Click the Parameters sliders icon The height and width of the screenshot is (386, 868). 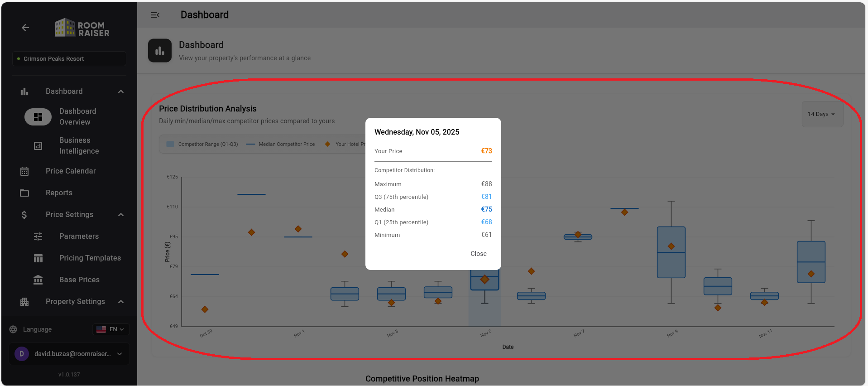coord(38,236)
